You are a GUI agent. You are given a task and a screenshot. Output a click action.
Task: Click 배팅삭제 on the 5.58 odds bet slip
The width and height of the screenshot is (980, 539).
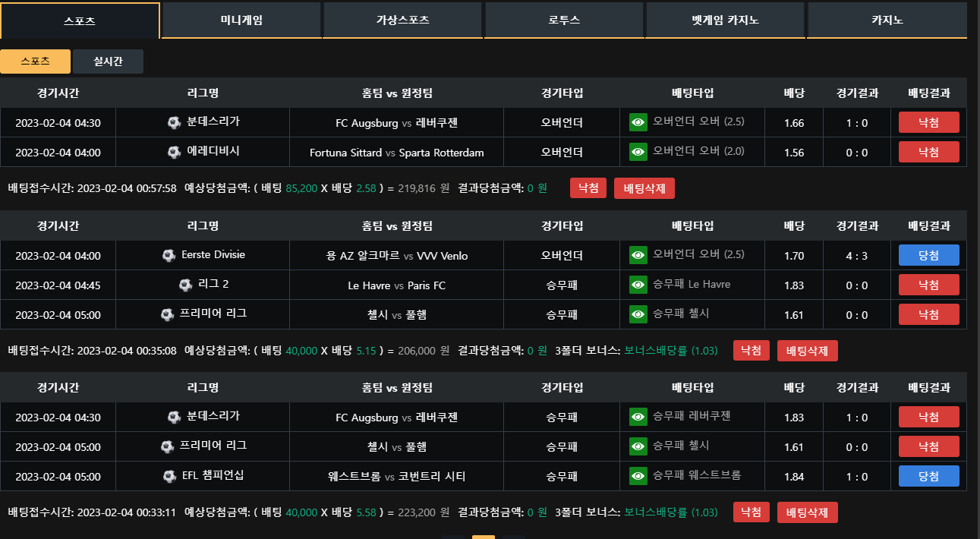(x=808, y=512)
